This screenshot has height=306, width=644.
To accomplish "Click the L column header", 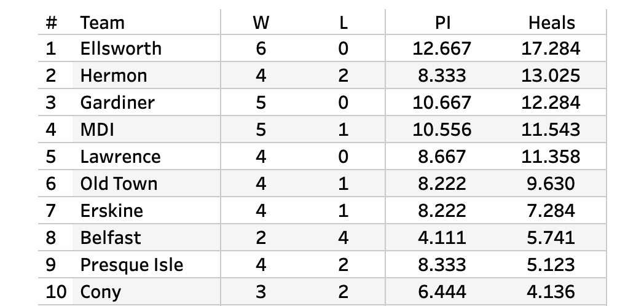I will pyautogui.click(x=343, y=23).
